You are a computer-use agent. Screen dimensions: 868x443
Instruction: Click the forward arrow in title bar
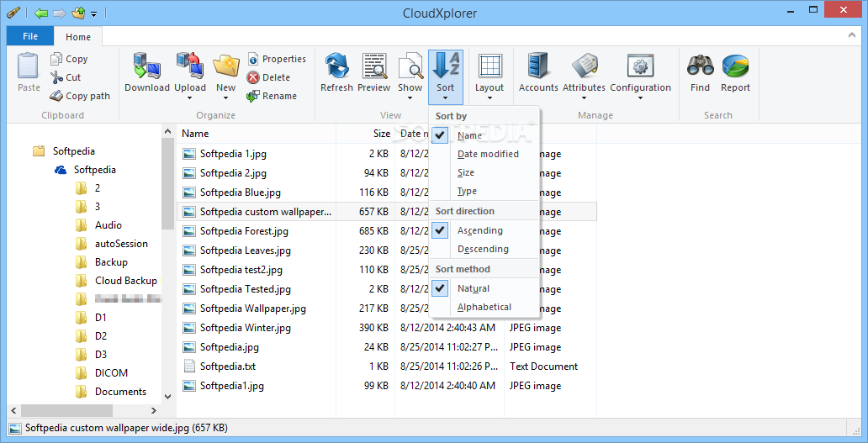[59, 12]
